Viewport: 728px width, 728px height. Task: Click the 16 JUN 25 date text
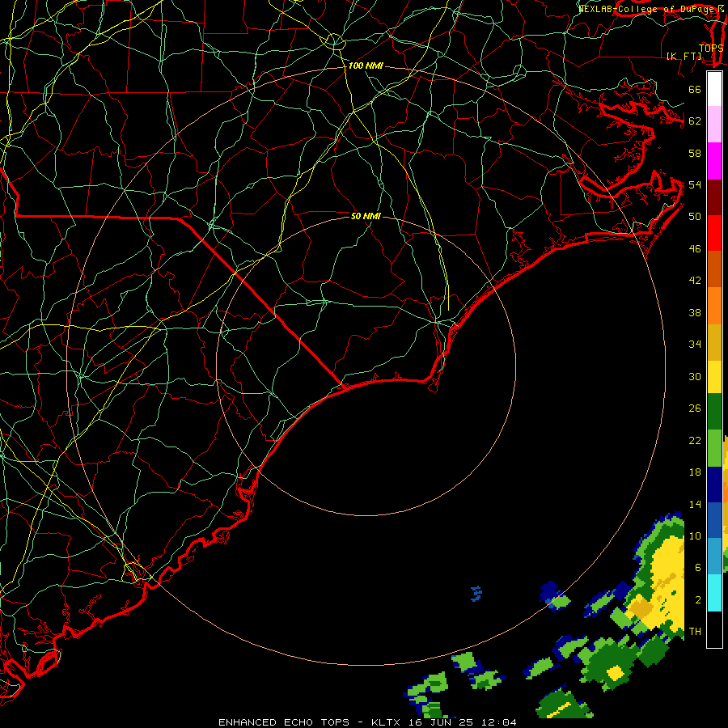441,722
